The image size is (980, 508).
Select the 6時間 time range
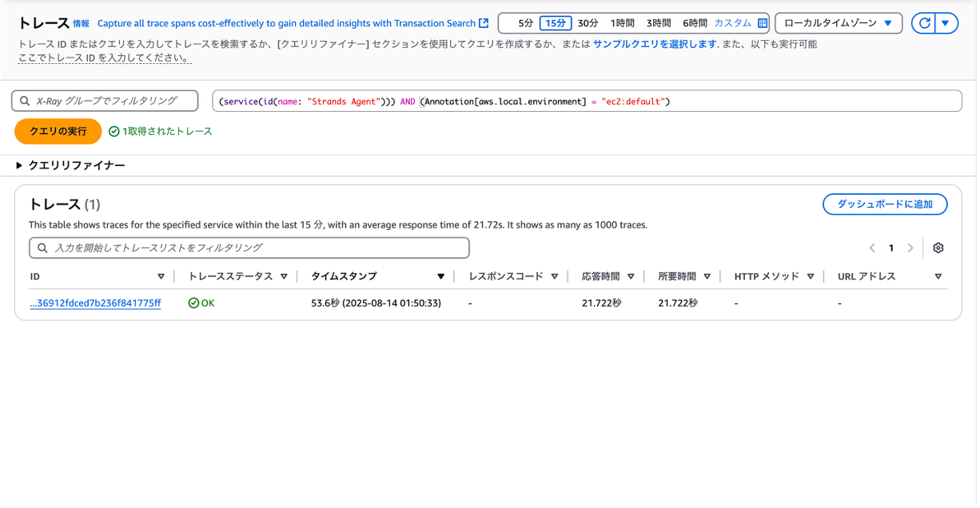pos(695,23)
